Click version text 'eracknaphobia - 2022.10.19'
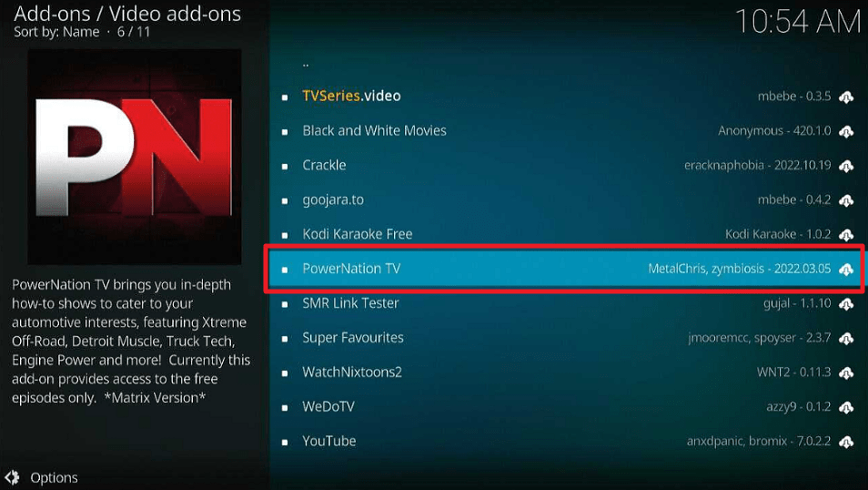 click(x=757, y=165)
